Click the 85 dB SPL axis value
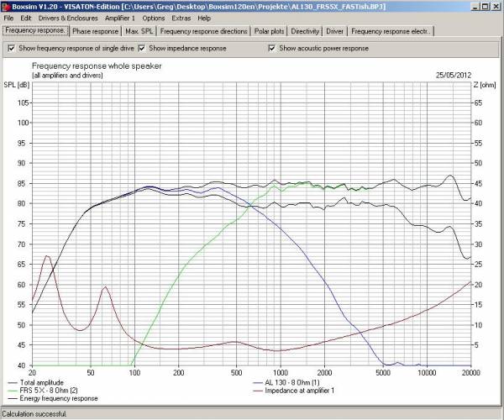 pyautogui.click(x=23, y=183)
